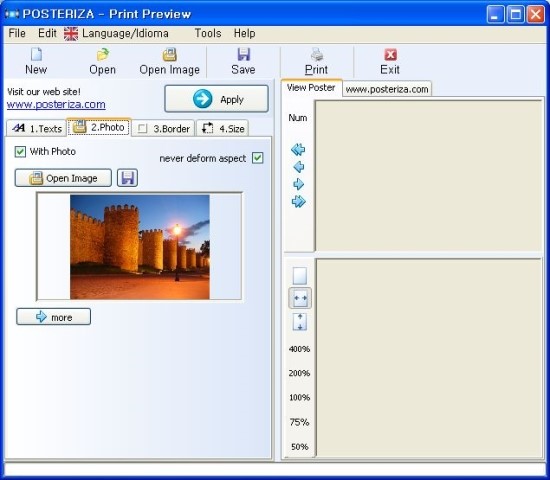This screenshot has width=550, height=480.
Task: Click the New document toolbar icon
Action: tap(36, 55)
